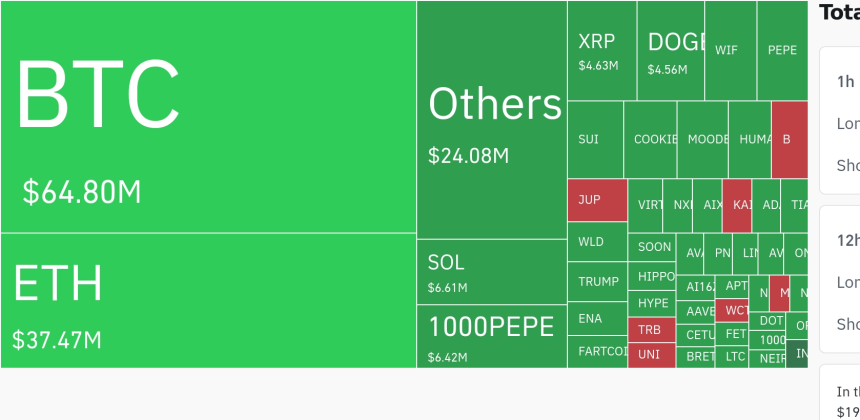
Task: Select the red WCT tile
Action: [732, 310]
